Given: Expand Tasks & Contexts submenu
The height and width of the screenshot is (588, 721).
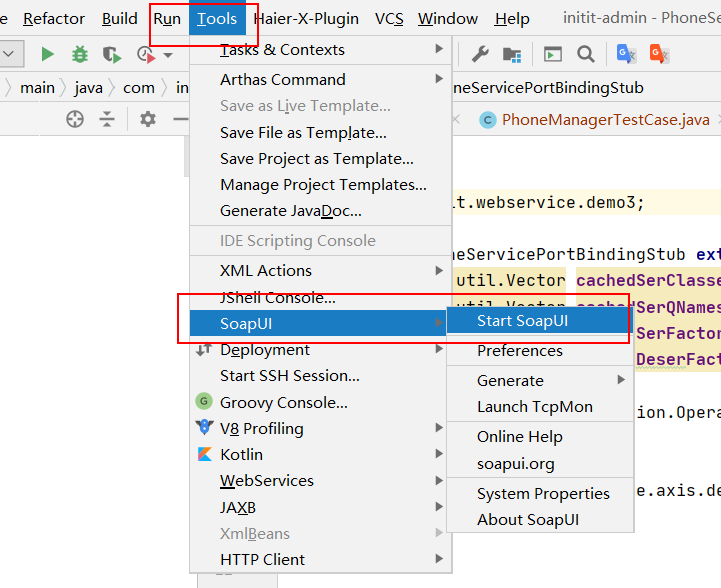Looking at the screenshot, I should 320,49.
